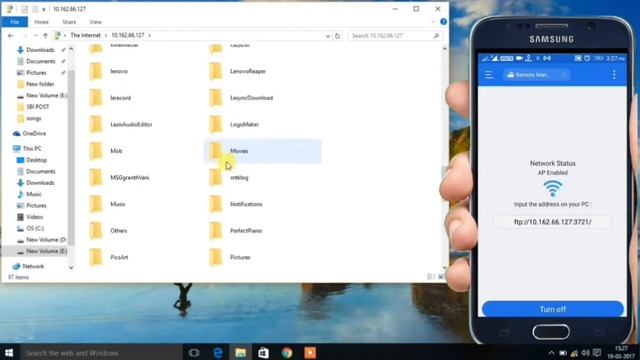This screenshot has width=640, height=360.
Task: Open Chrome from the taskbar
Action: 287,353
